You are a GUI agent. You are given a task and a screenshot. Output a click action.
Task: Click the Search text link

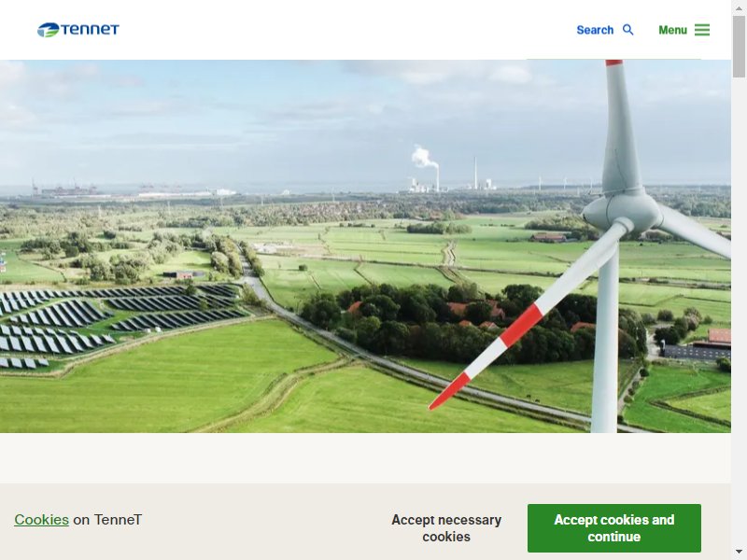[x=595, y=30]
